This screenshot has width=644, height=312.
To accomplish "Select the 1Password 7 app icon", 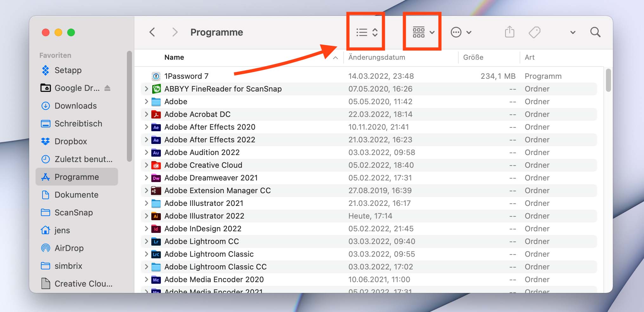I will coord(156,76).
